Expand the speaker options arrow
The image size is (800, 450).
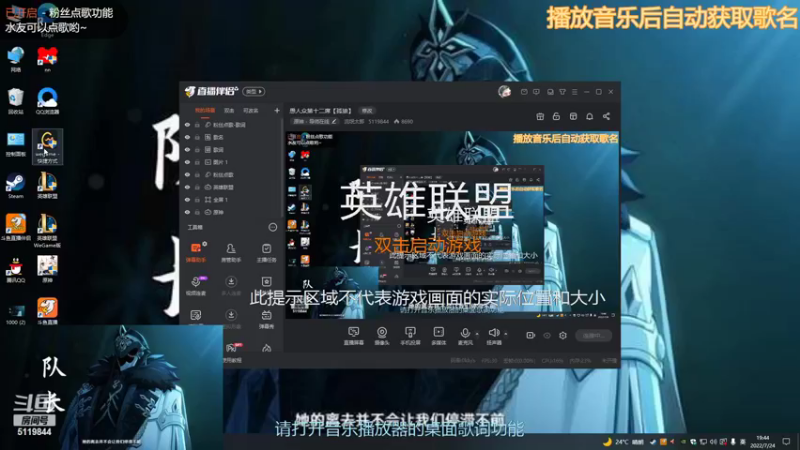click(x=506, y=334)
